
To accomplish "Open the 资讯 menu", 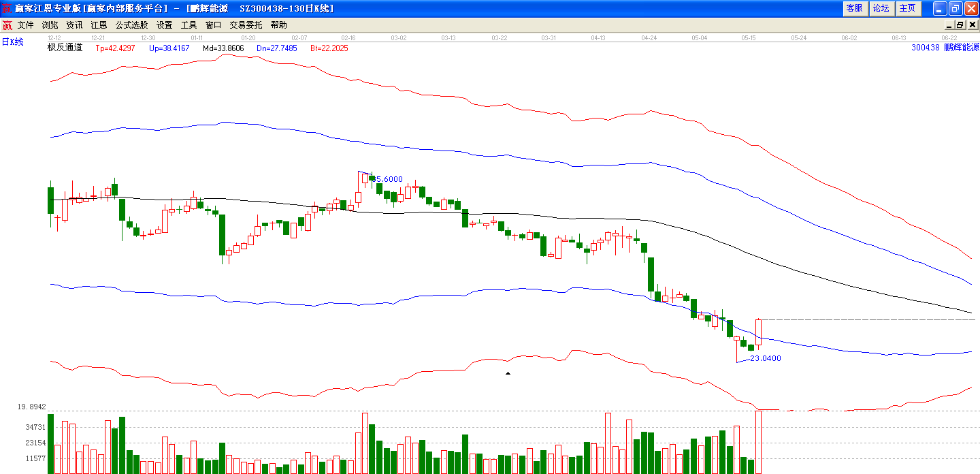I will click(x=75, y=25).
